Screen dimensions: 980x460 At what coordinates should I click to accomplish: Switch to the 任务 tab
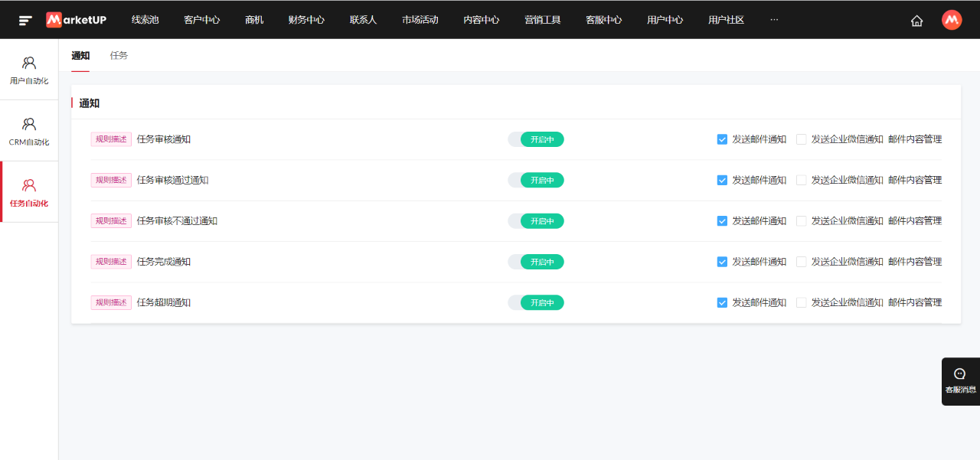click(x=119, y=56)
